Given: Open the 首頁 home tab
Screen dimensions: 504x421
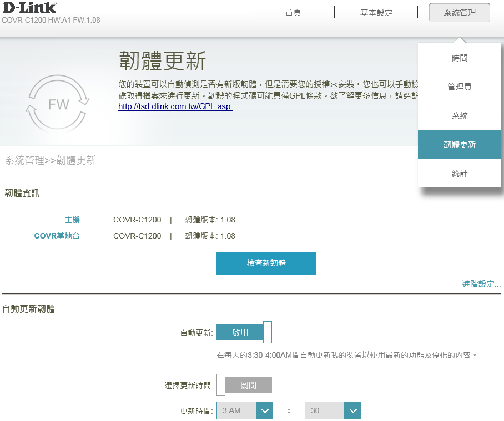Looking at the screenshot, I should (293, 12).
